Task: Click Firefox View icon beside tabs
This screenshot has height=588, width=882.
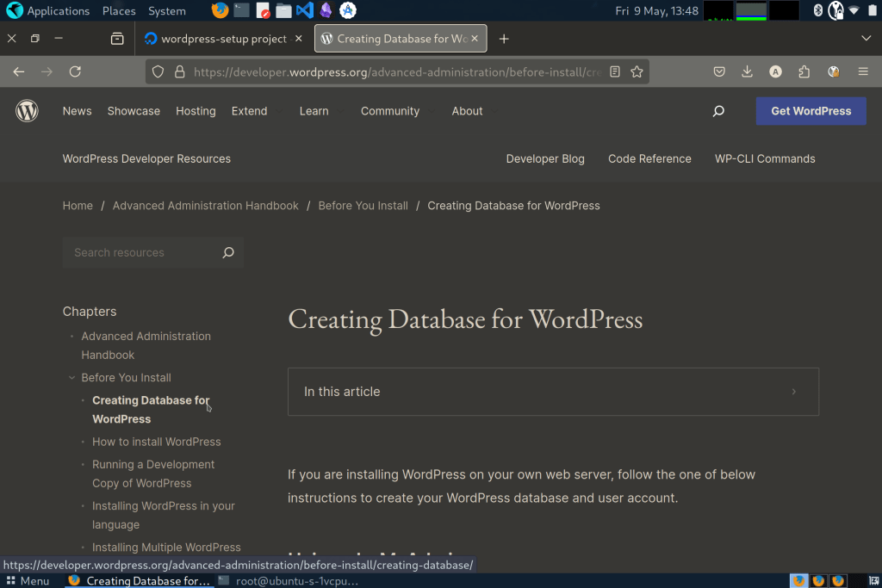Action: pos(117,38)
